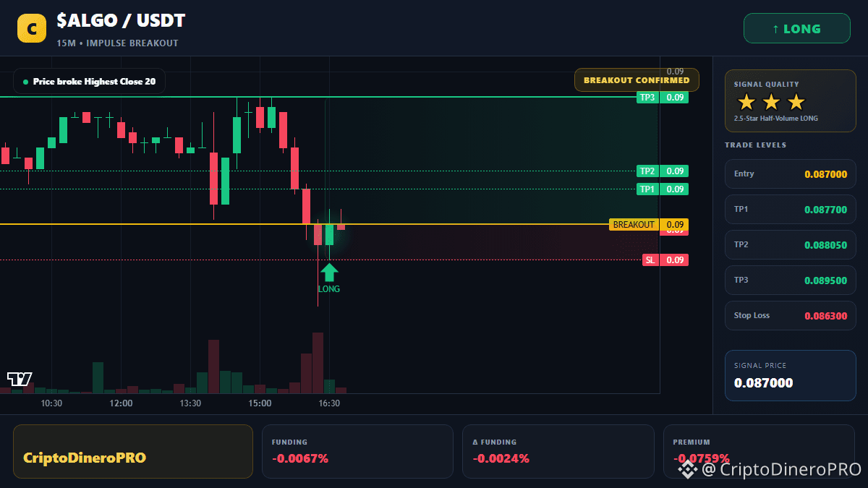
Task: Click the Δ Funding -0.0024% card
Action: click(558, 451)
